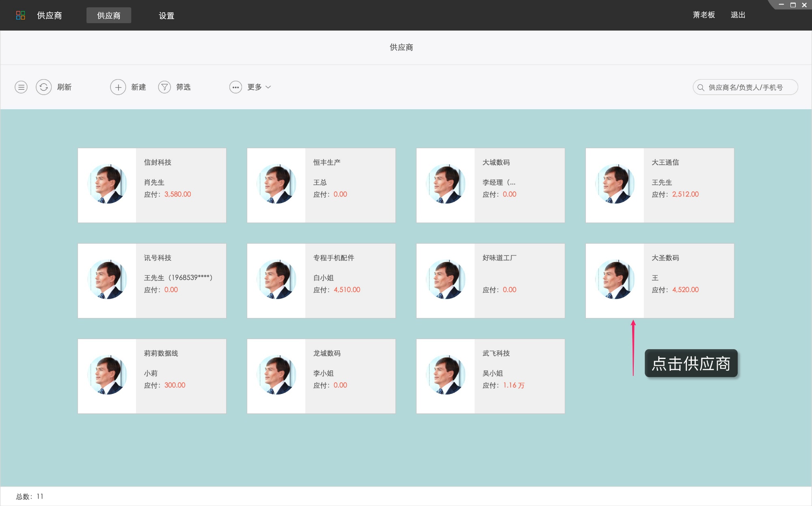Viewport: 812px width, 506px height.
Task: Open the app launcher grid icon
Action: (21, 15)
